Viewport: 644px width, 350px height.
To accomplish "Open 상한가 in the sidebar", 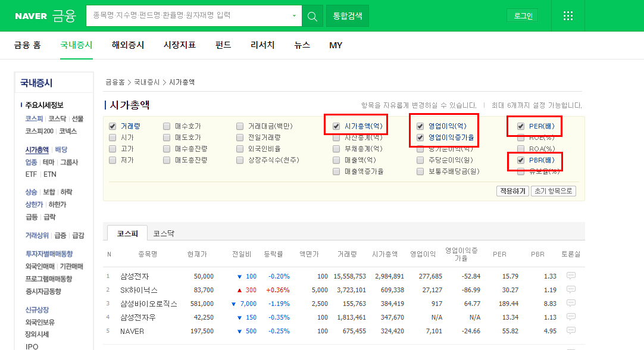I will click(34, 204).
